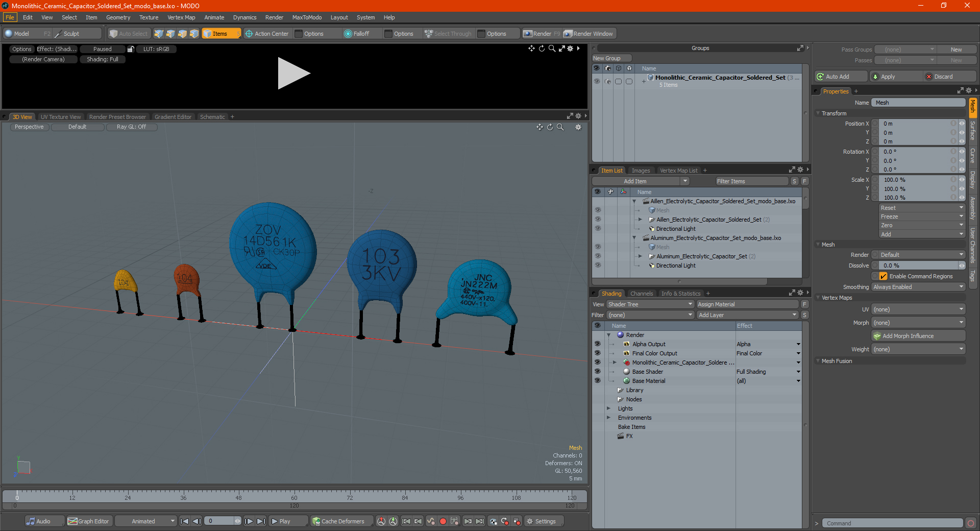Toggle visibility of Base Shader
980x531 pixels.
pyautogui.click(x=597, y=372)
